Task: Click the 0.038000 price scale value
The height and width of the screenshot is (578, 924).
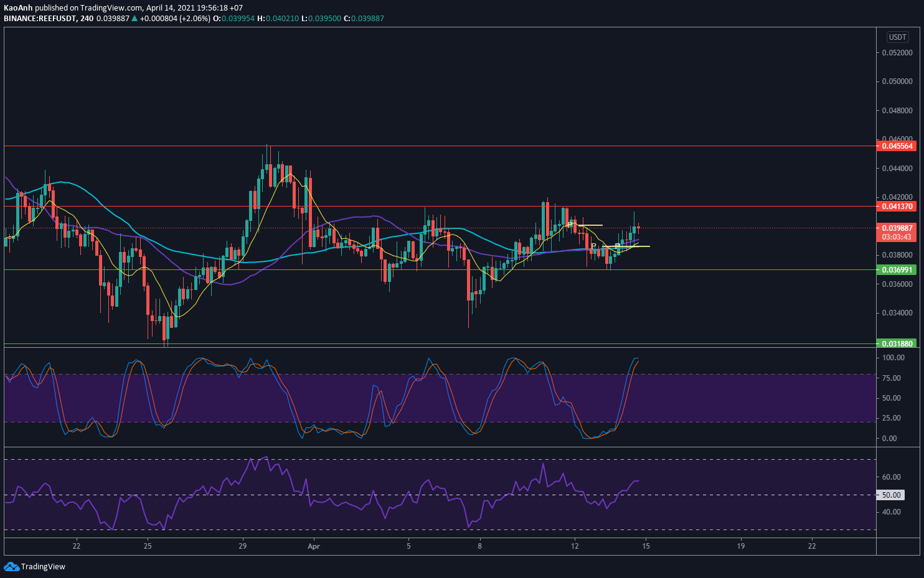Action: pos(897,255)
